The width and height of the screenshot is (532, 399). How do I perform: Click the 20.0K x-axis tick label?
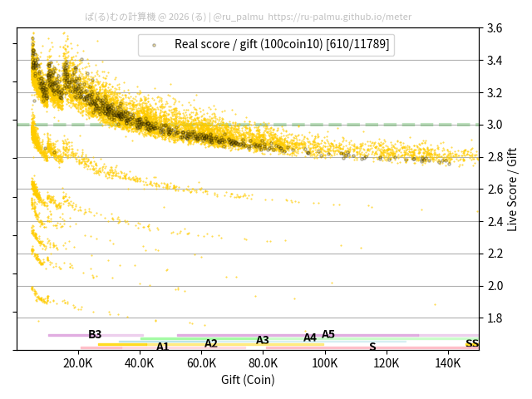78,363
